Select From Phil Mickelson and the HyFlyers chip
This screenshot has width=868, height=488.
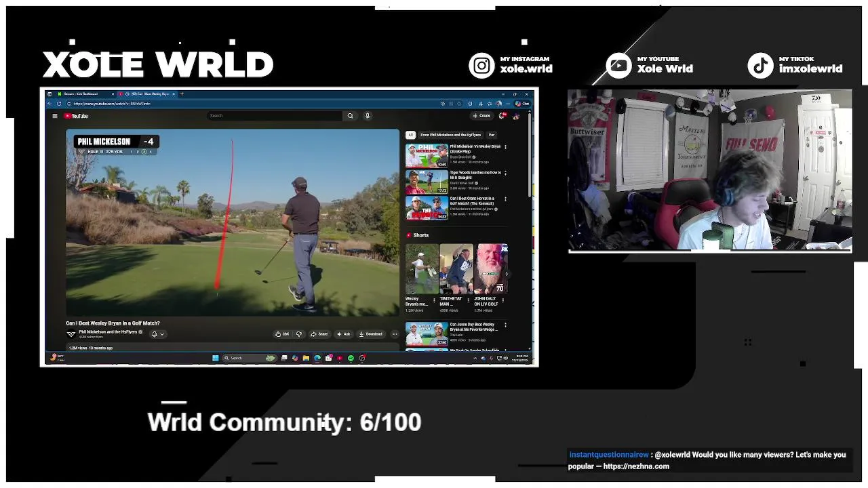point(451,135)
